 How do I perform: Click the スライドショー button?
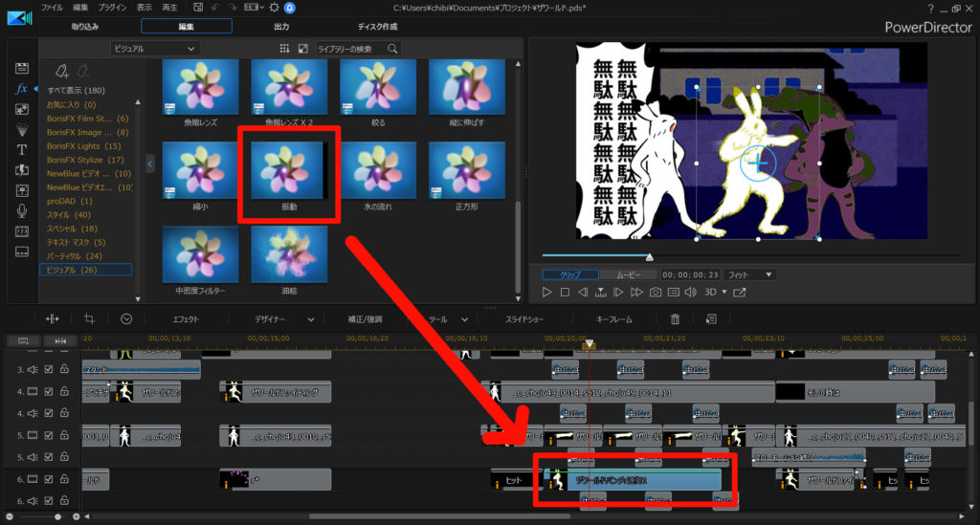[x=524, y=319]
